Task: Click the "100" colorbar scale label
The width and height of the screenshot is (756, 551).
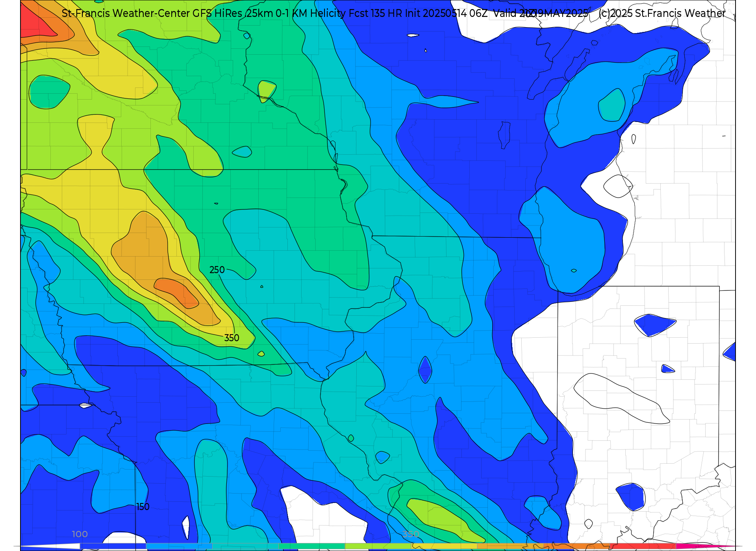Action: 80,534
